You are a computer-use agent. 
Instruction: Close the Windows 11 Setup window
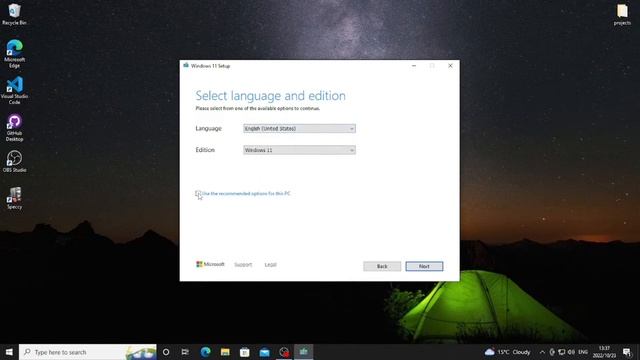pos(450,66)
